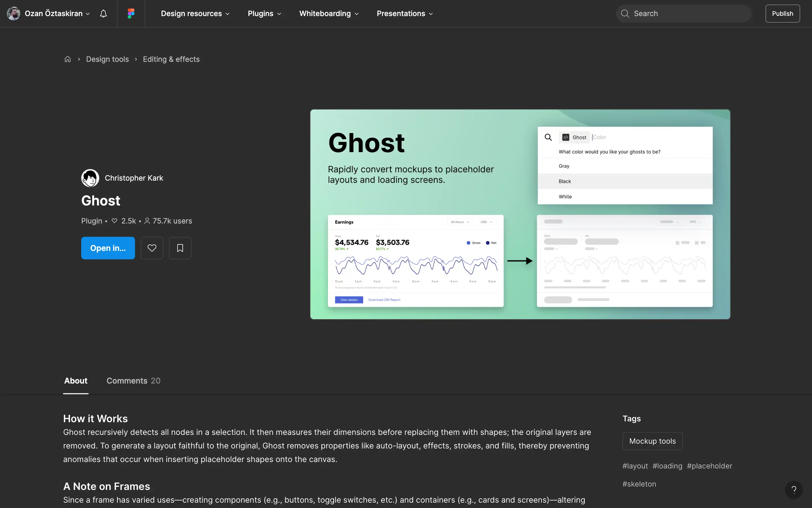Open Christopher Kark's profile link
The width and height of the screenshot is (812, 508).
click(134, 178)
